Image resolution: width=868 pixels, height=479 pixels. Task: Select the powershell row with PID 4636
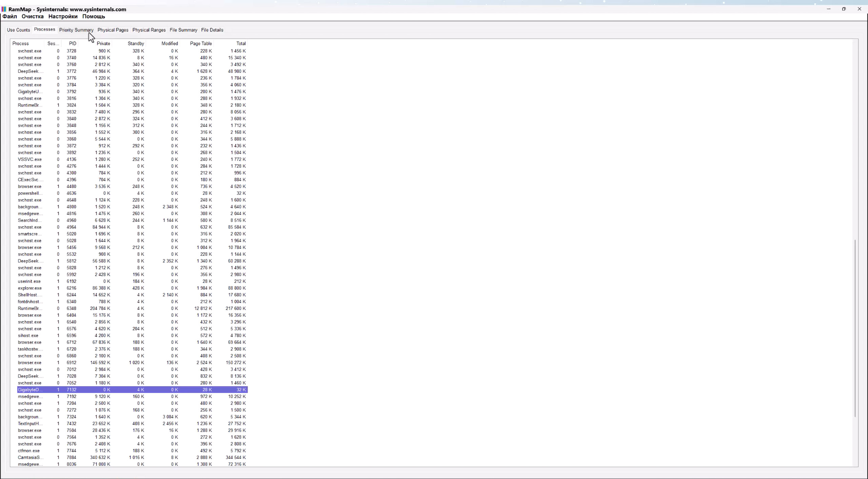[132, 193]
